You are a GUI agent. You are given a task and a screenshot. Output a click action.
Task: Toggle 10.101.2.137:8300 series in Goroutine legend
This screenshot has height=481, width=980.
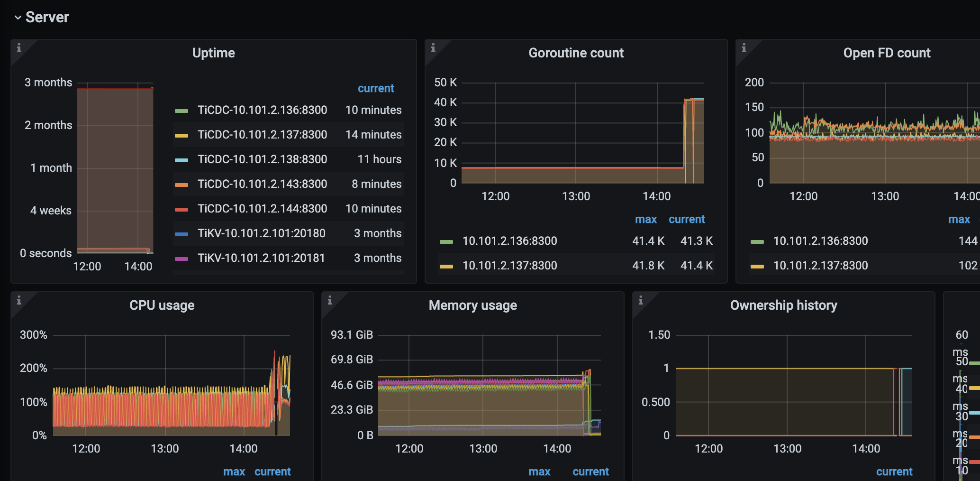point(509,266)
